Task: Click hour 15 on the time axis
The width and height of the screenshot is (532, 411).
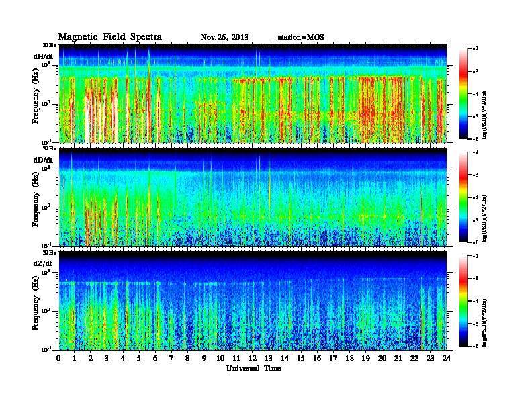Action: point(301,358)
